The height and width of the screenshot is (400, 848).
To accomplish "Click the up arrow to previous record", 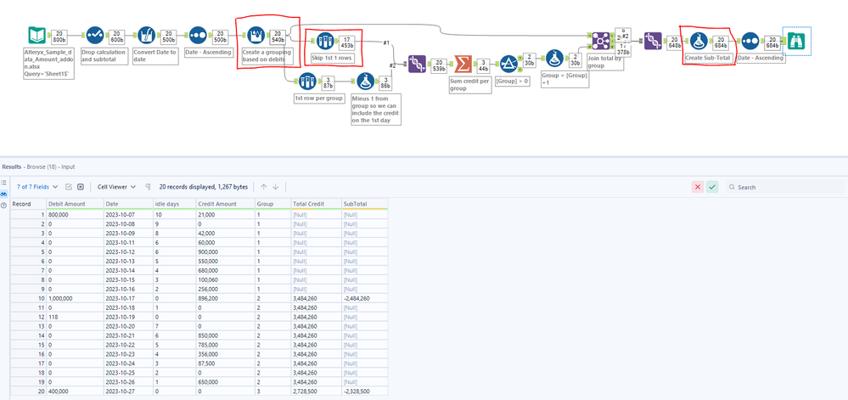I will 263,187.
